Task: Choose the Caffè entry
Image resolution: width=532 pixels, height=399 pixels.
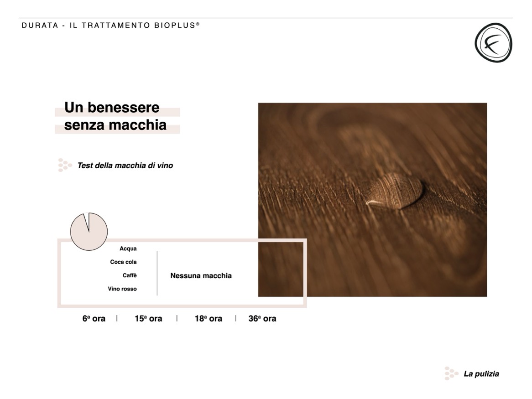Action: (130, 275)
